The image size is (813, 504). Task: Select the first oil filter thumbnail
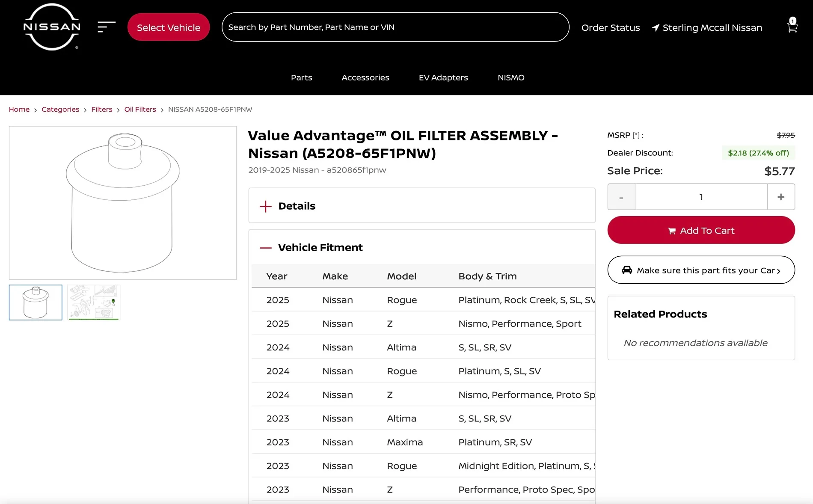(36, 302)
